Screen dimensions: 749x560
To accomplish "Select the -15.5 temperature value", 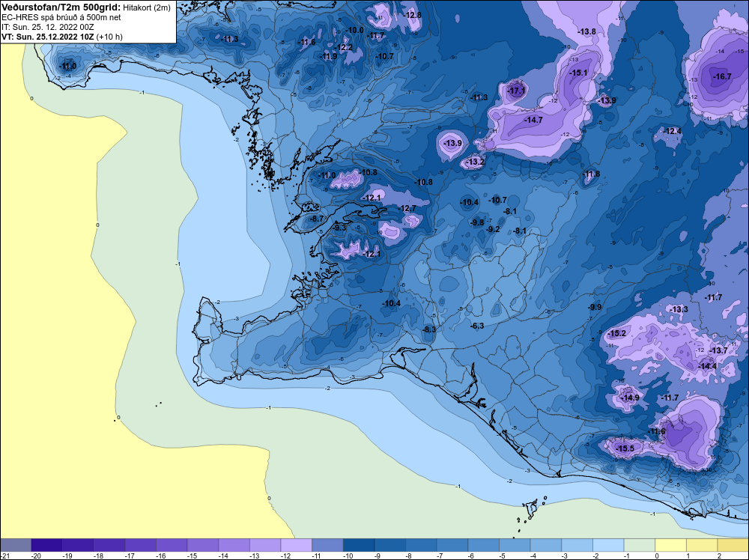I will click(625, 448).
